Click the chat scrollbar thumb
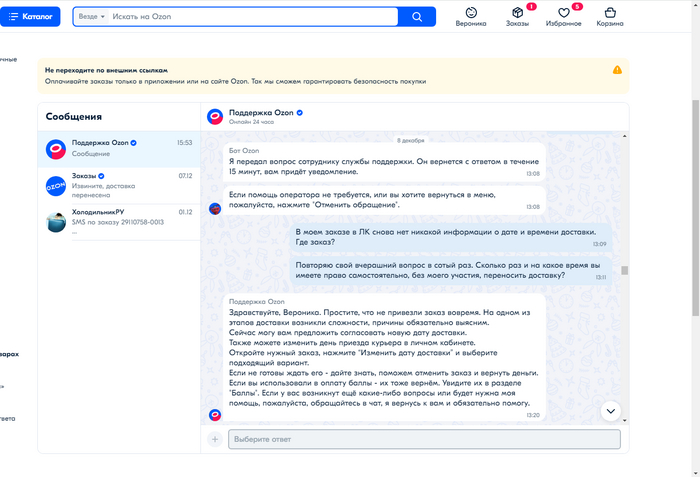Screen dimensions: 700x477 click(x=625, y=270)
